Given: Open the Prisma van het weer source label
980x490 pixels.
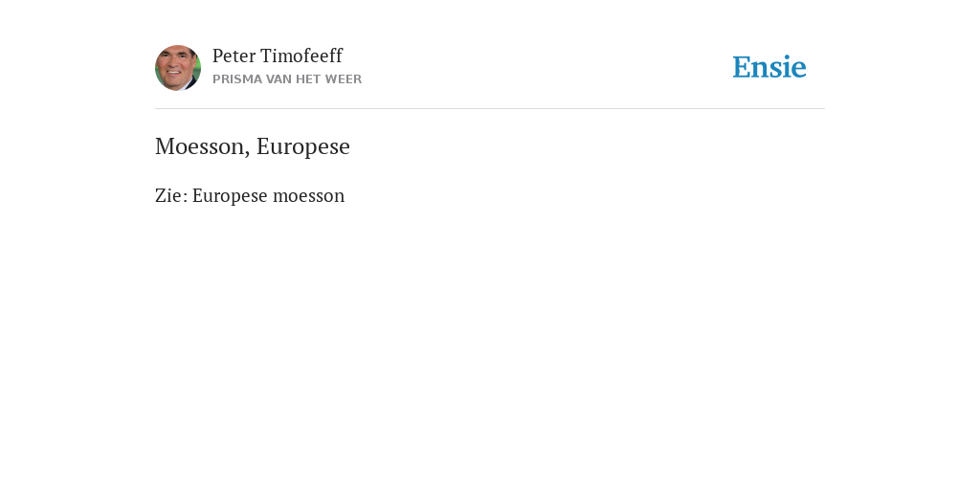Looking at the screenshot, I should coord(287,79).
